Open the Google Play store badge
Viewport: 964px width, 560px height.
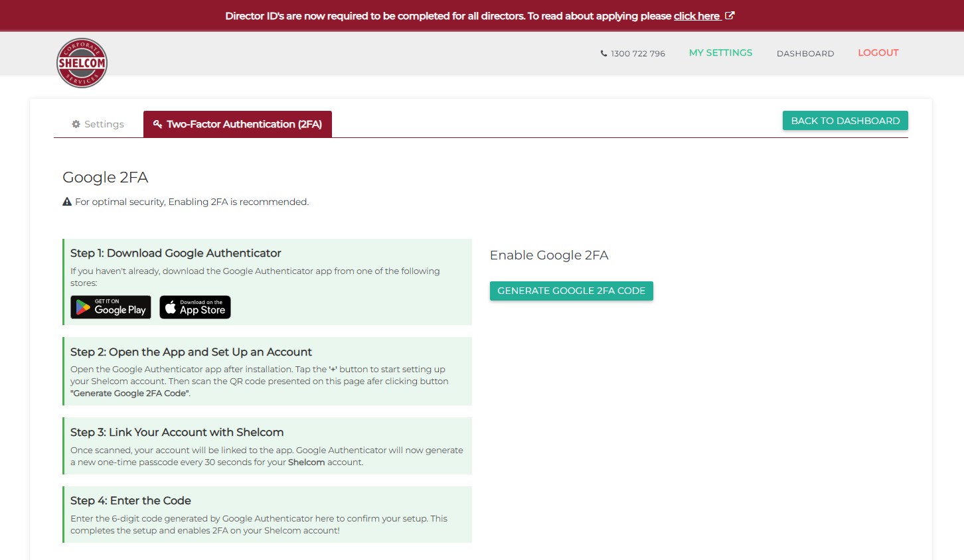coord(111,307)
